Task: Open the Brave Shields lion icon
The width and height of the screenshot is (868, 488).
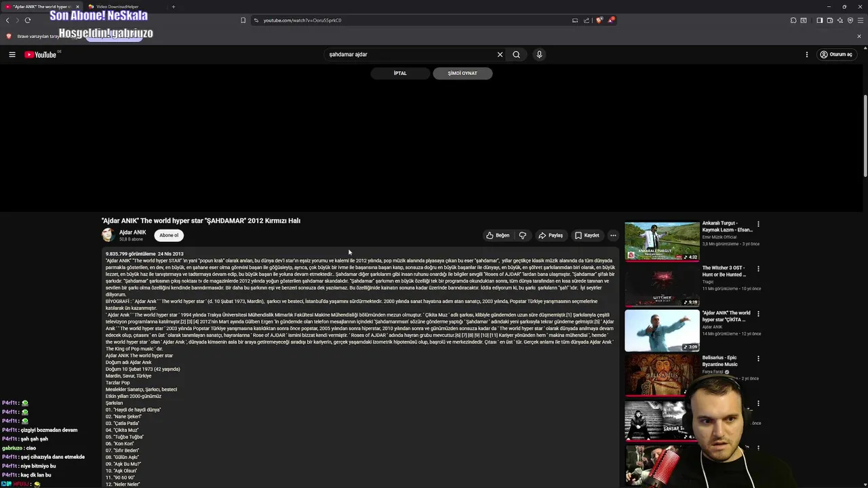Action: 599,20
